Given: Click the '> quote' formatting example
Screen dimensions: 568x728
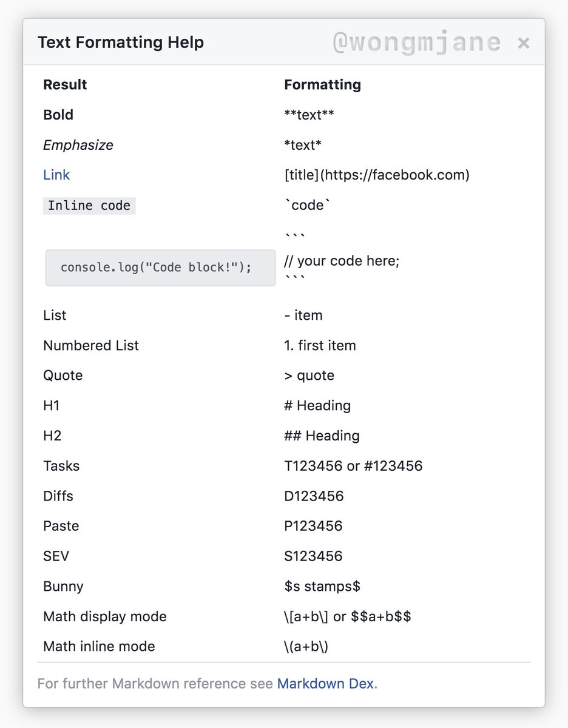Looking at the screenshot, I should 309,376.
